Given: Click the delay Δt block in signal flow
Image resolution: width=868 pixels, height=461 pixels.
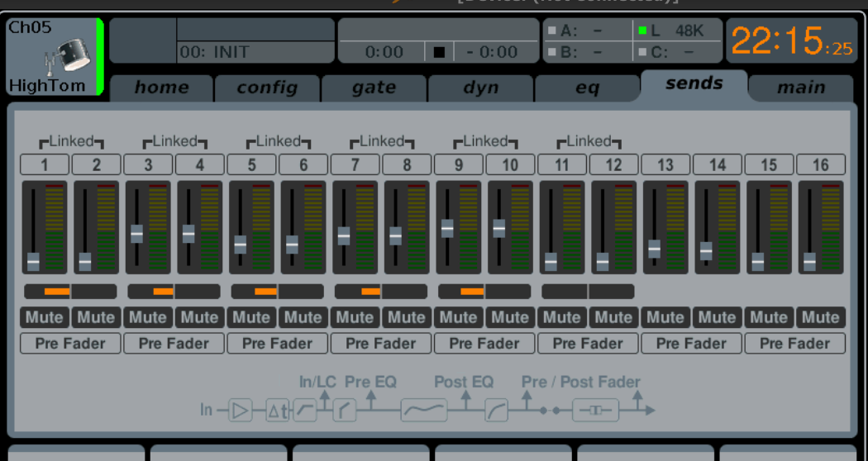Looking at the screenshot, I should click(277, 410).
